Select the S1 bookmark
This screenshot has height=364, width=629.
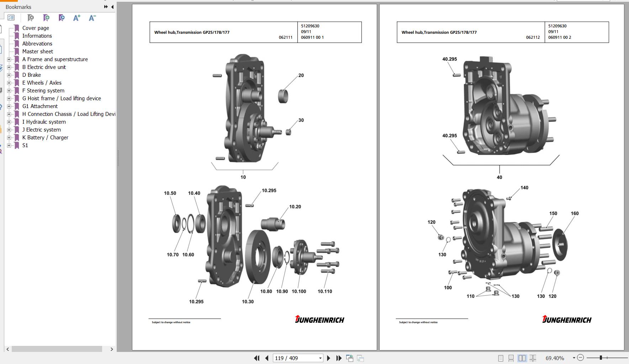25,145
